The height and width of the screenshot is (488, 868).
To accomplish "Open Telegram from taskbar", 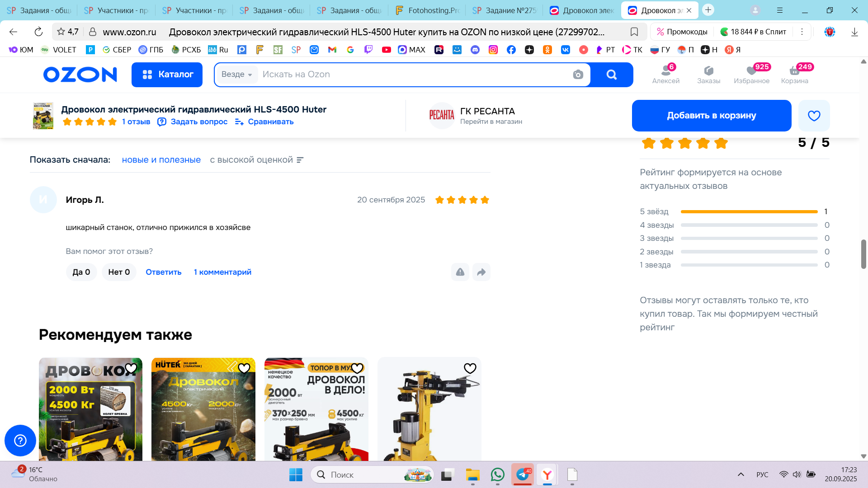I will [x=523, y=474].
